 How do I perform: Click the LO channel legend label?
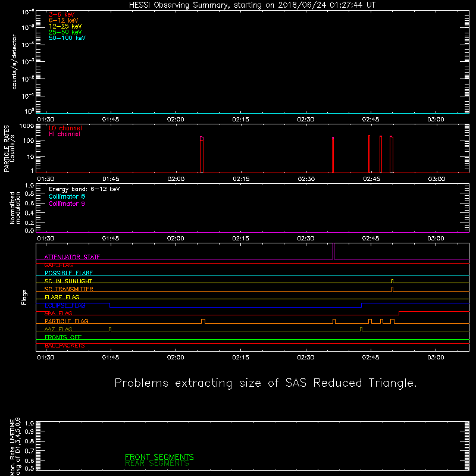65,128
